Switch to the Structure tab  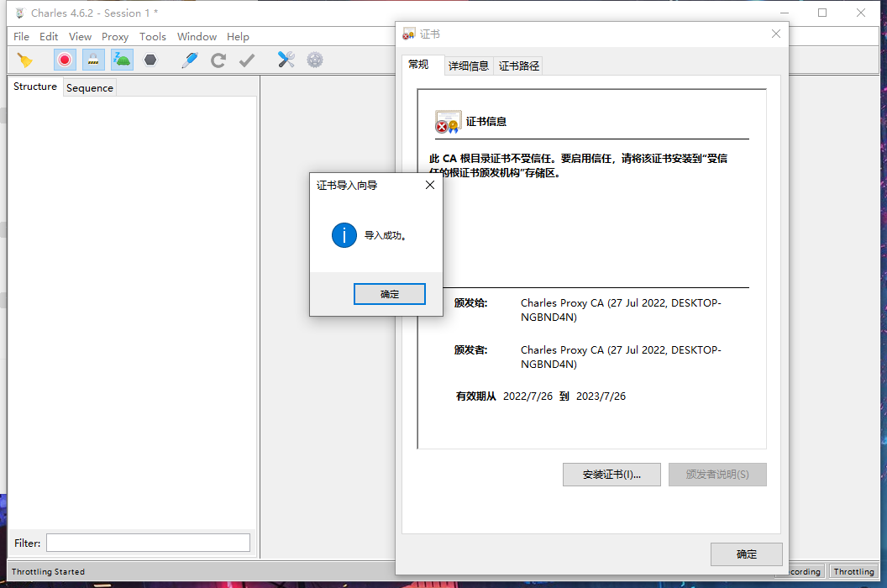35,87
